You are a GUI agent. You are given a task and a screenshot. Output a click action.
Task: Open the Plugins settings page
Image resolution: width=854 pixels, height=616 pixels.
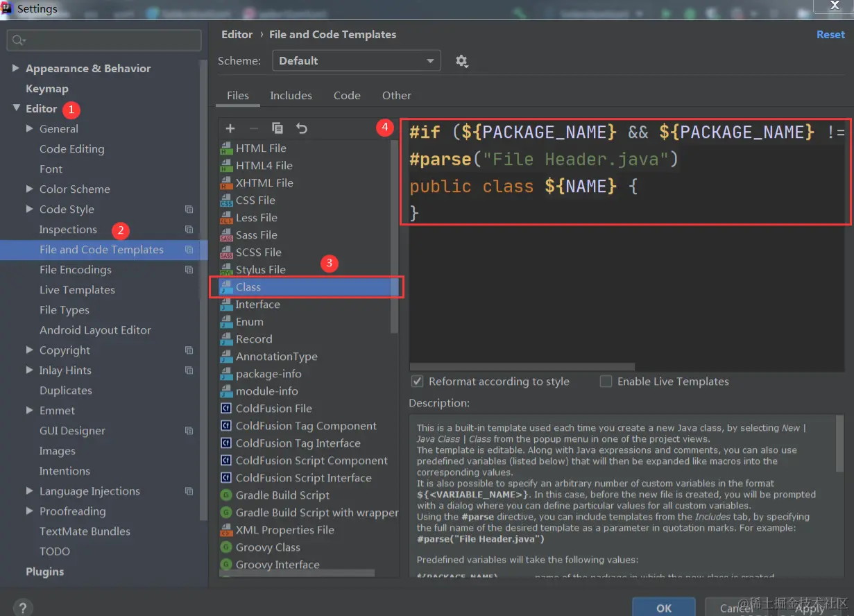coord(45,572)
